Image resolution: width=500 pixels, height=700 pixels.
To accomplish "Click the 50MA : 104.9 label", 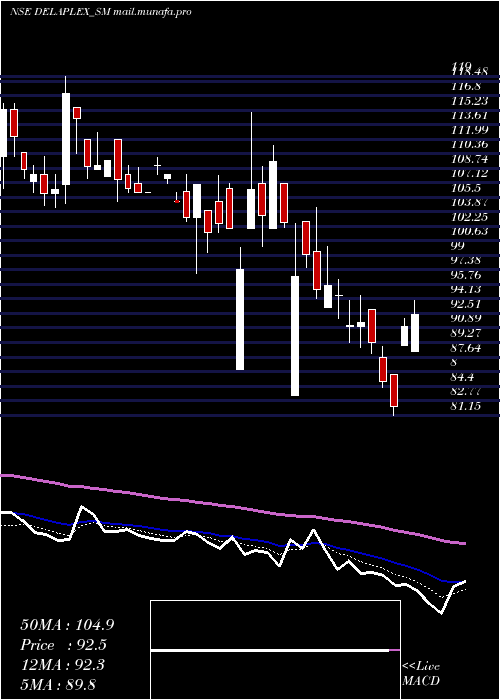I will (x=67, y=625).
